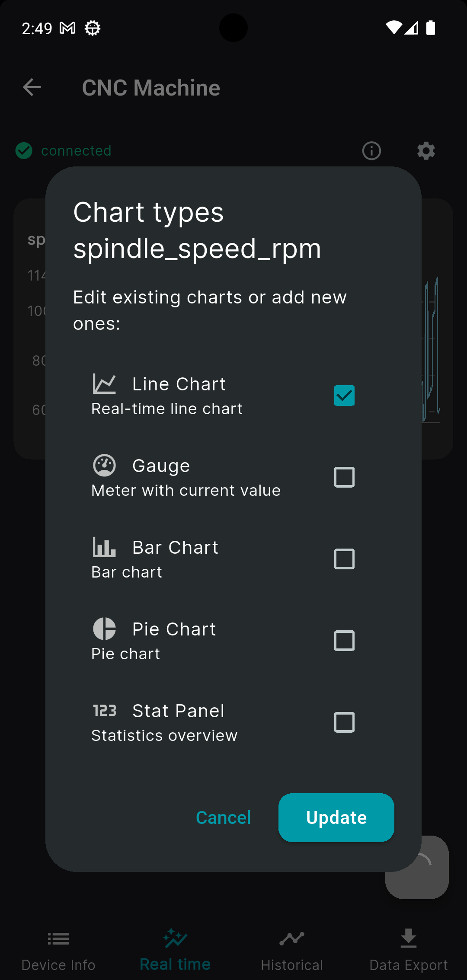The height and width of the screenshot is (980, 467).
Task: Click the connected status indicator
Action: (x=64, y=151)
